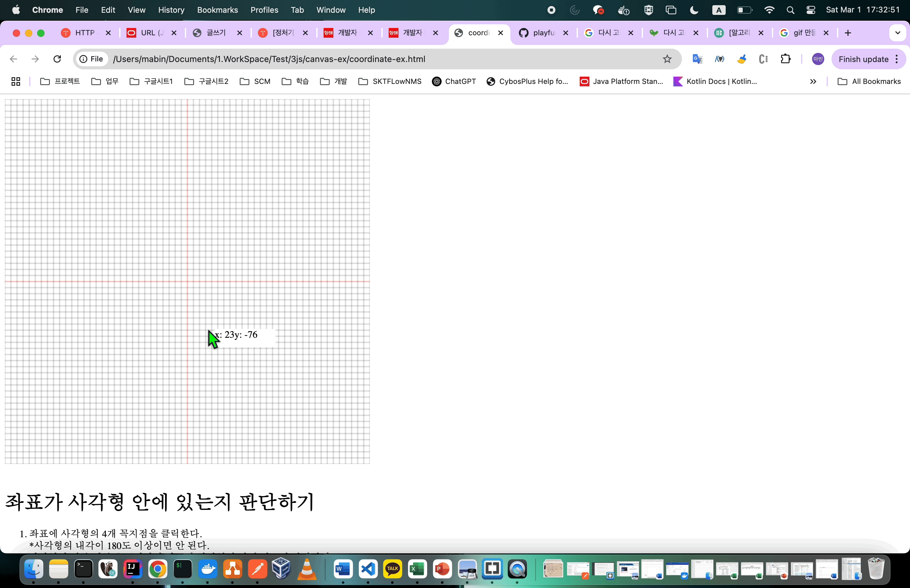Open macOS Control Center toggles
Screen dimensions: 910x588
pos(811,10)
